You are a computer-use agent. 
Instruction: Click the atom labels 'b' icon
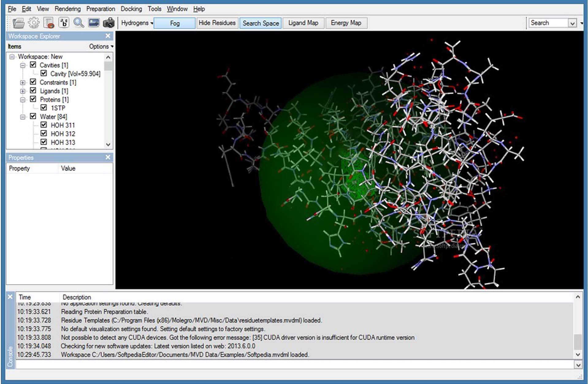click(64, 23)
